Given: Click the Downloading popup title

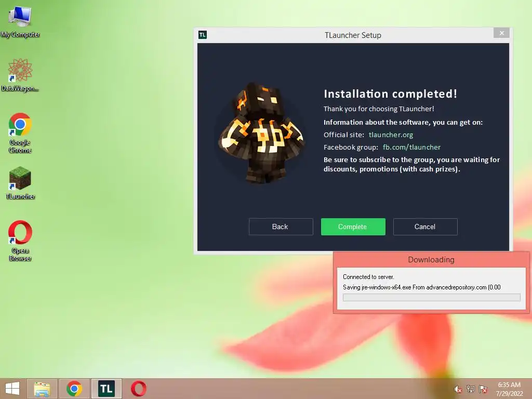Looking at the screenshot, I should pyautogui.click(x=431, y=260).
